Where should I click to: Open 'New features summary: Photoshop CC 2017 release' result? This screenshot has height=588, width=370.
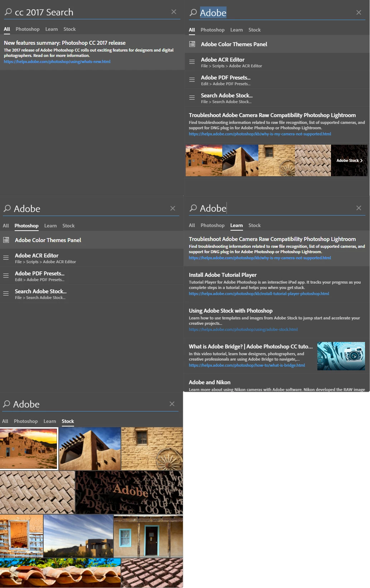65,43
